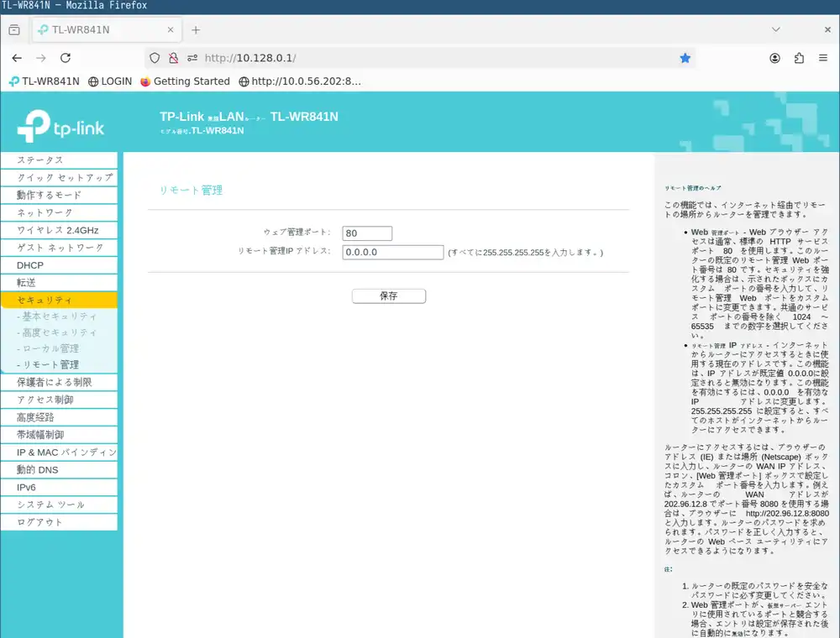Open 転送 menu item
Screen dimensions: 840x638
(59, 283)
